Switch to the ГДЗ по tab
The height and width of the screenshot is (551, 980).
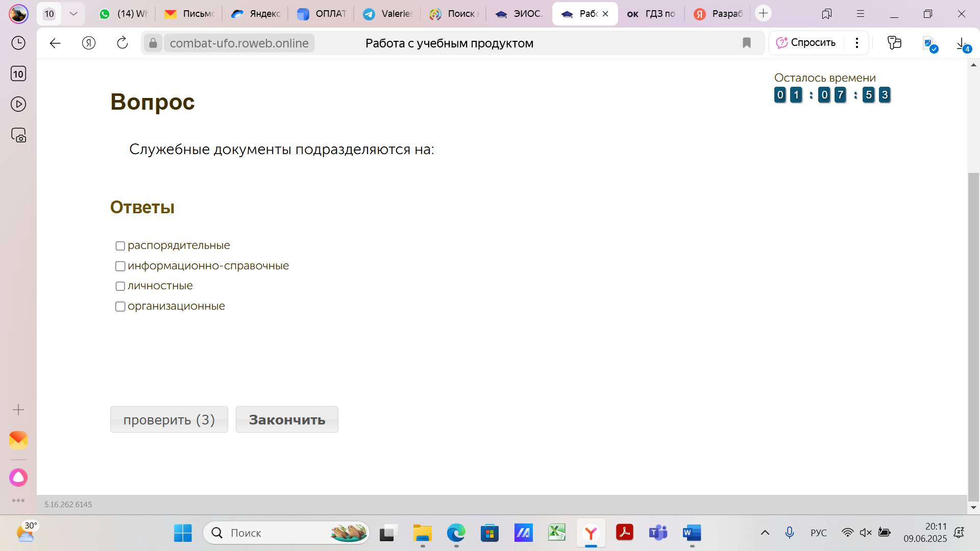(x=651, y=14)
